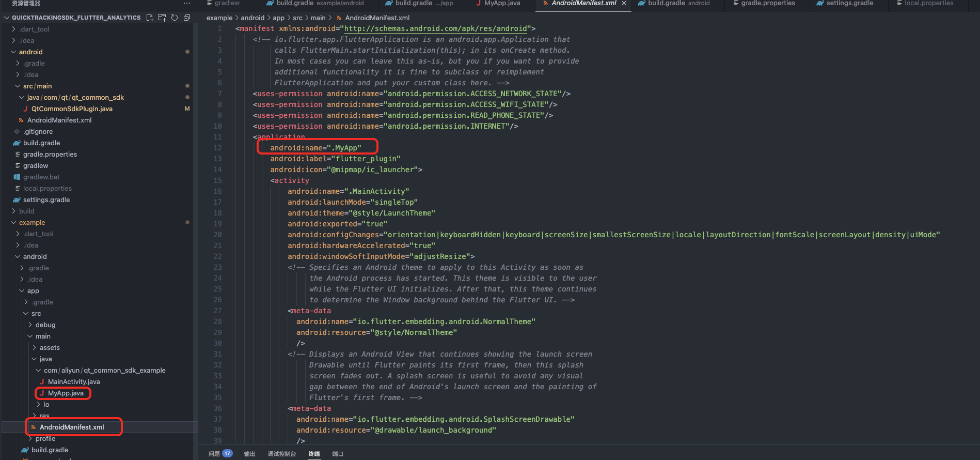
Task: Open local.properties in the file tree
Action: [x=47, y=188]
